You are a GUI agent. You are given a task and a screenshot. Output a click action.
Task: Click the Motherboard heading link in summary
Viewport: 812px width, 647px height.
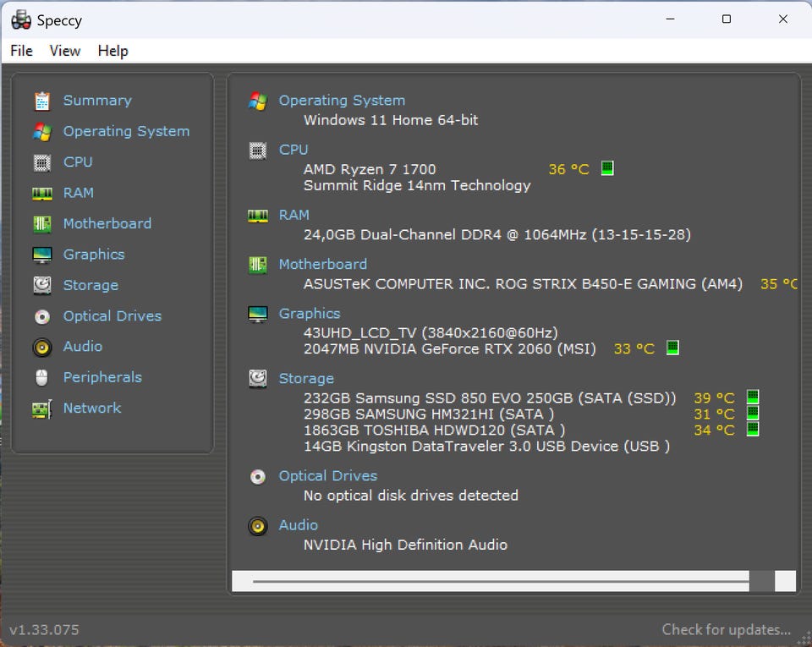click(x=322, y=264)
